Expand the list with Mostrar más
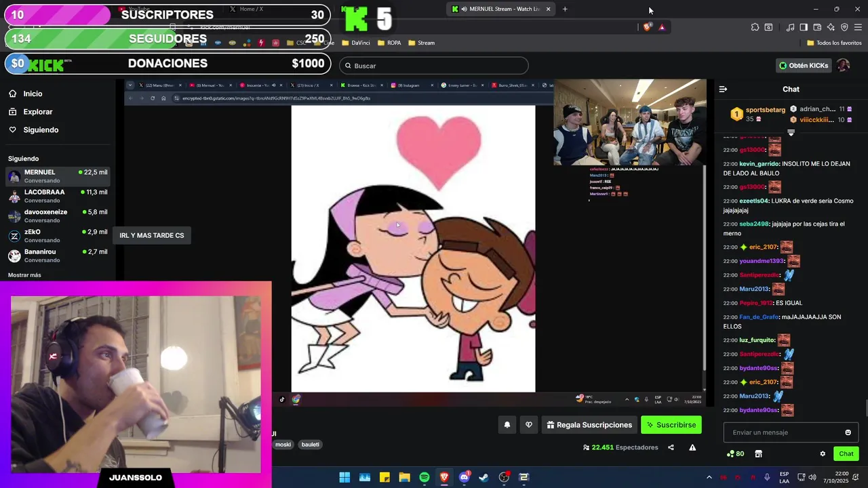 click(x=24, y=275)
